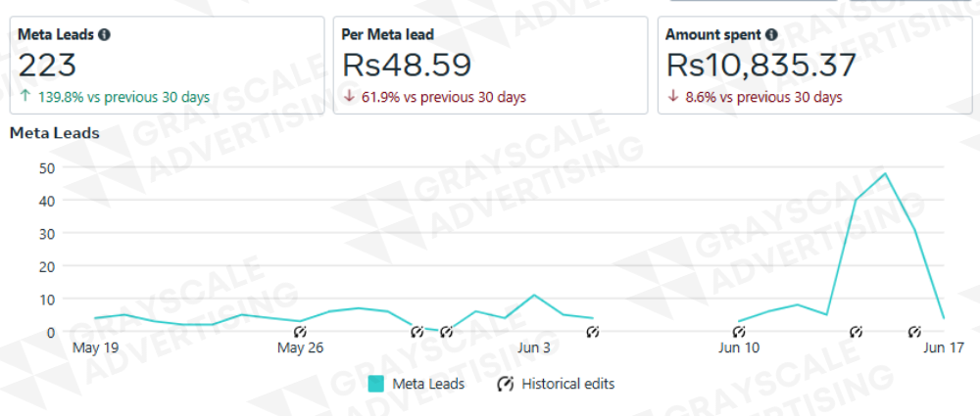Open the Per Meta lead metric card

[491, 66]
